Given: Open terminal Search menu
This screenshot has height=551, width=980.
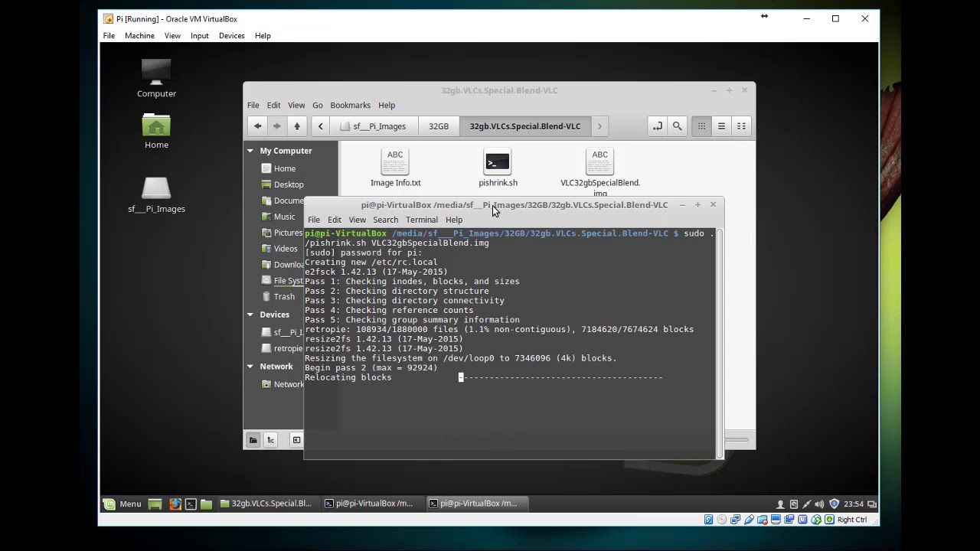Looking at the screenshot, I should click(385, 220).
